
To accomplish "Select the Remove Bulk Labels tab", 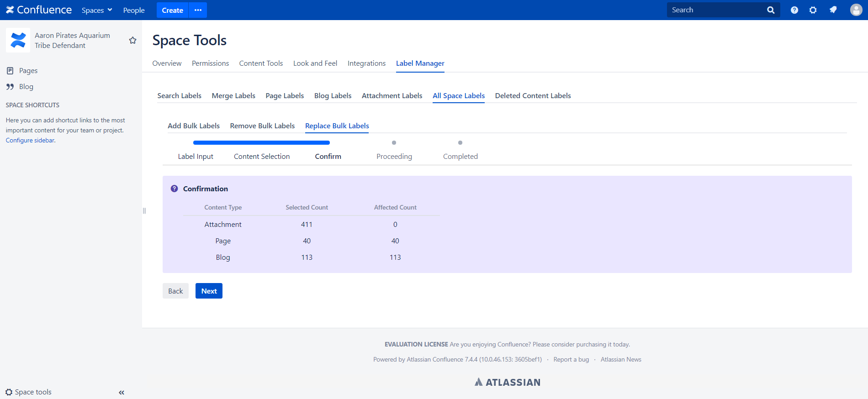I will (262, 126).
